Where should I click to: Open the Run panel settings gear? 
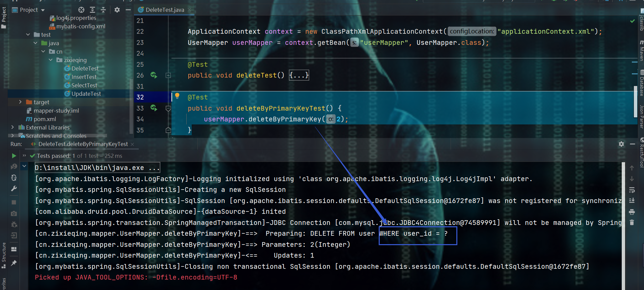pyautogui.click(x=621, y=144)
